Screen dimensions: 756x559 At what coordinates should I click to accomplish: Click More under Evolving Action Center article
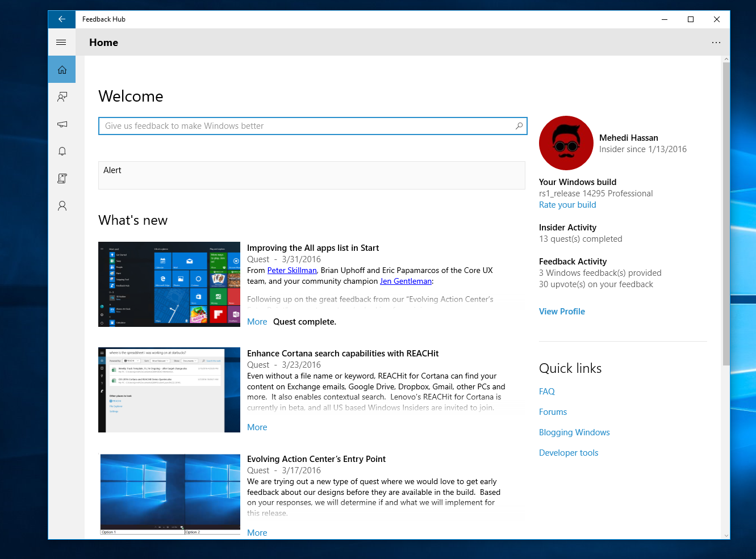pos(257,533)
